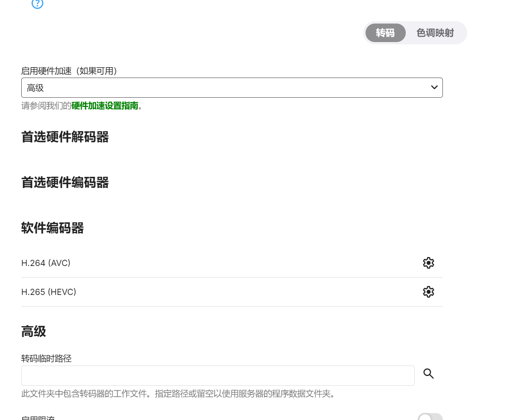Image resolution: width=524 pixels, height=420 pixels.
Task: Click the 首选硬件解码器 heading
Action: (x=65, y=137)
